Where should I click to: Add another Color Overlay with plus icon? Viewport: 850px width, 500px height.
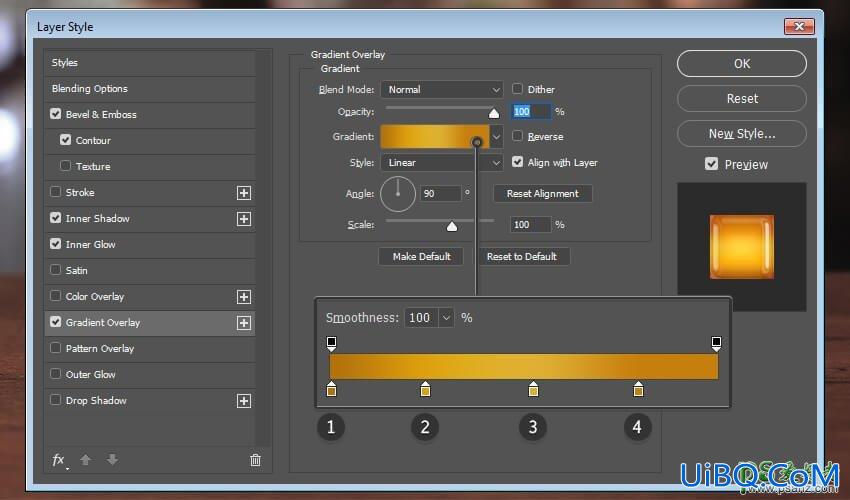[244, 297]
